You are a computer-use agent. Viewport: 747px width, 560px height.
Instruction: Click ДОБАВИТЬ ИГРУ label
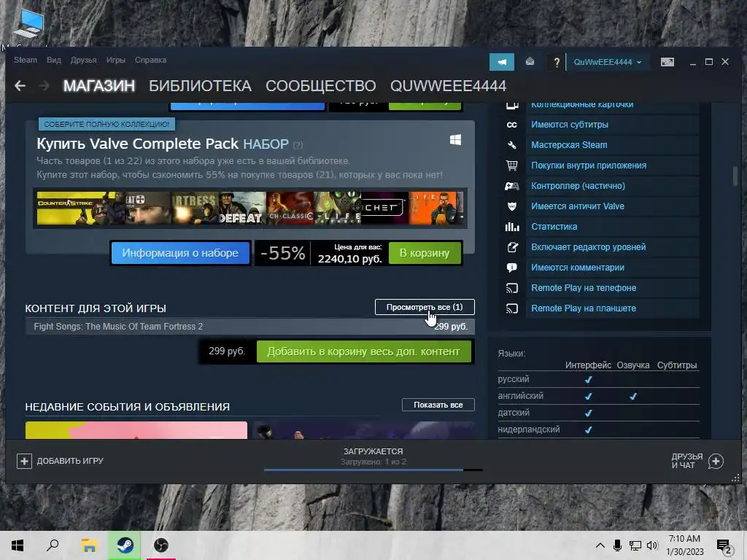point(70,461)
